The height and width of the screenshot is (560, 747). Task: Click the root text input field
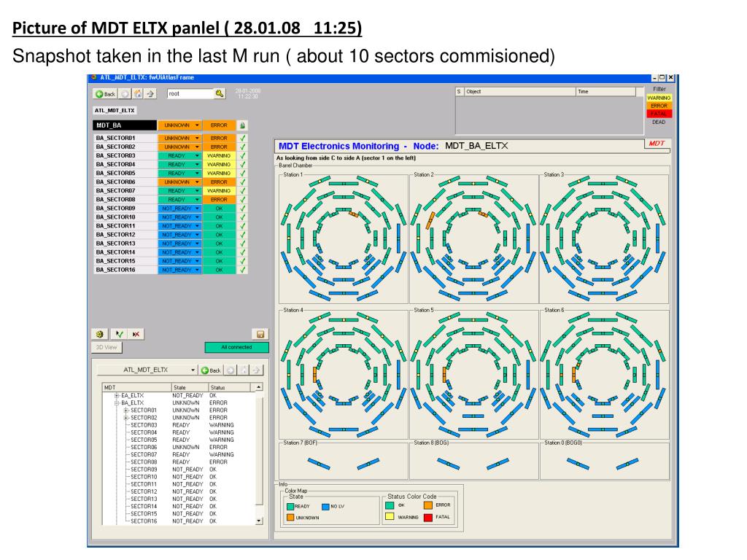pos(190,94)
